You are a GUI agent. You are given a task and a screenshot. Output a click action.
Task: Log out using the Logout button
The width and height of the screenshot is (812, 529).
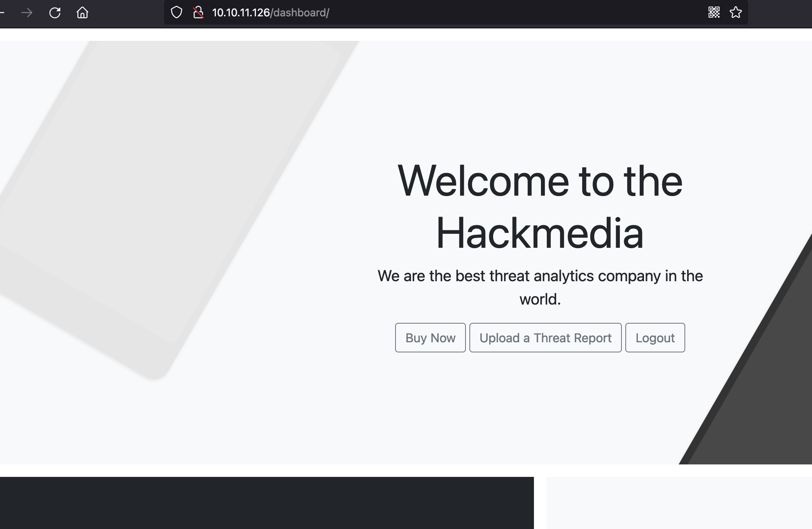(x=655, y=338)
